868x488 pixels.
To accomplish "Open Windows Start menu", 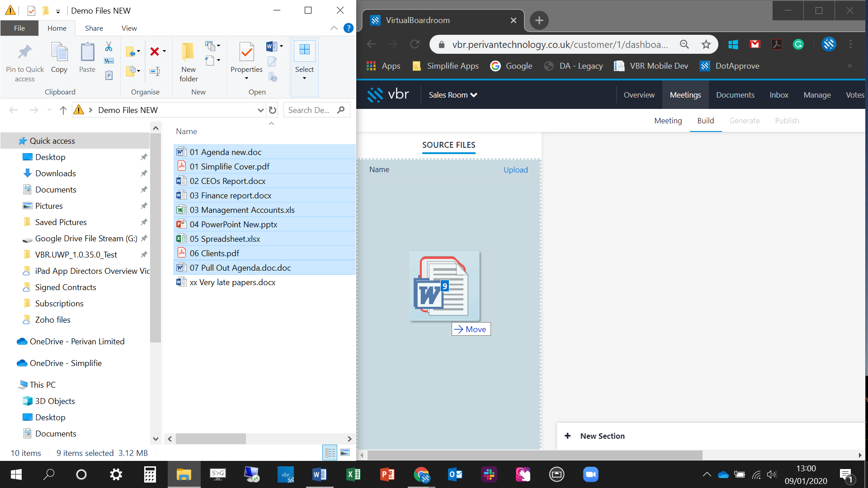I will click(16, 474).
